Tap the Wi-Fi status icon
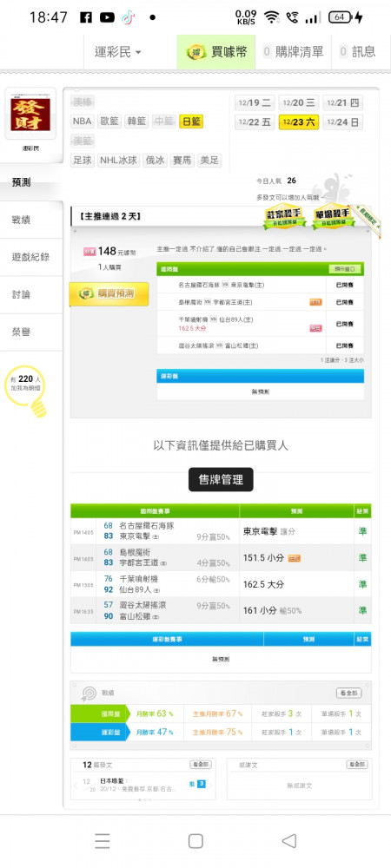The width and height of the screenshot is (391, 868). pyautogui.click(x=271, y=17)
